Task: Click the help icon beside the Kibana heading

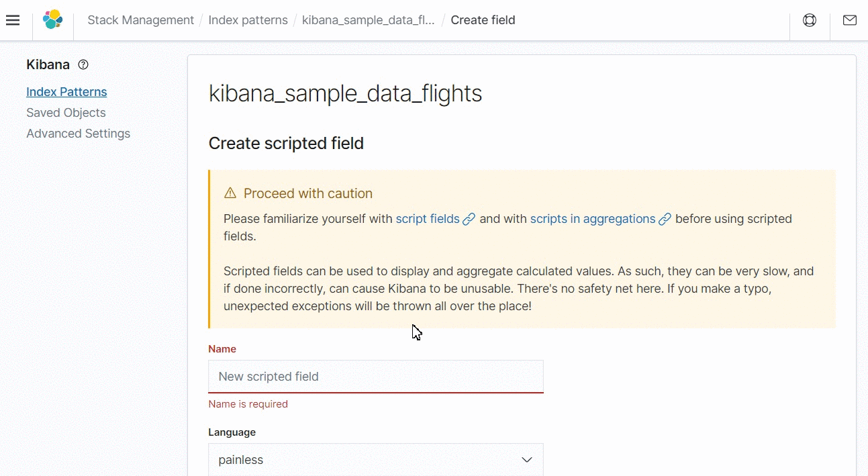Action: click(x=83, y=64)
